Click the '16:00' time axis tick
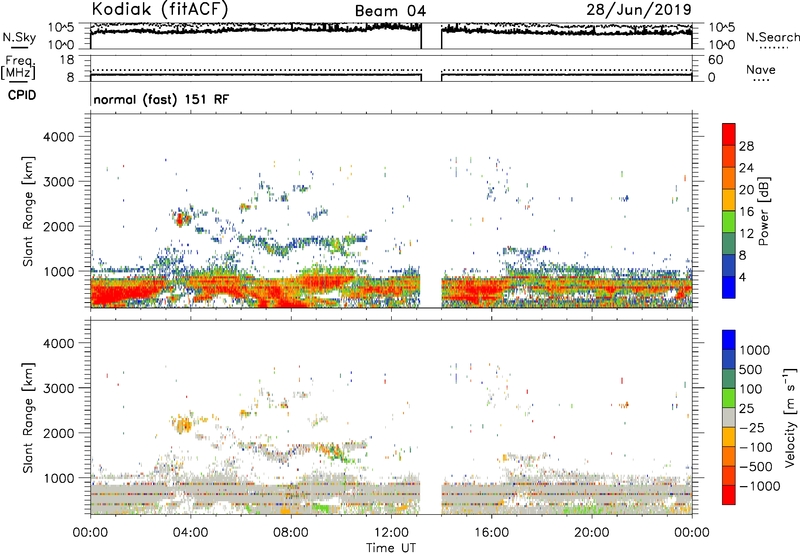Image resolution: width=800 pixels, height=554 pixels. tap(491, 533)
